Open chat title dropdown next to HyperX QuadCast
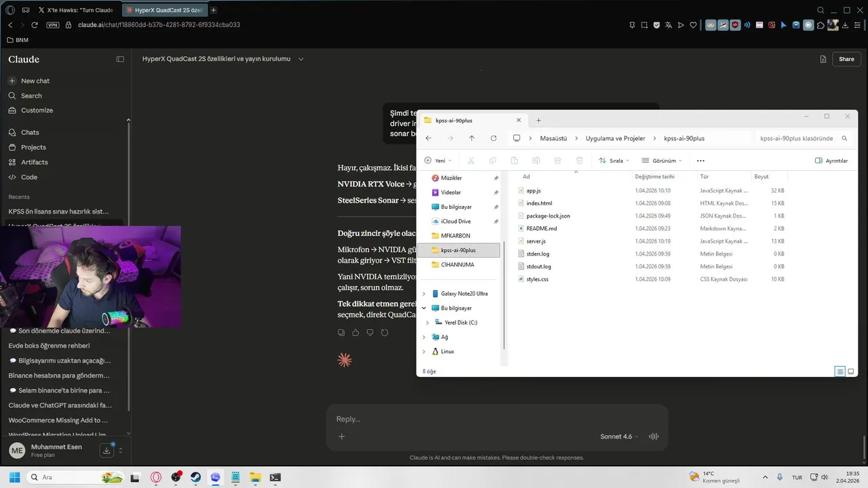868x488 pixels. 301,59
